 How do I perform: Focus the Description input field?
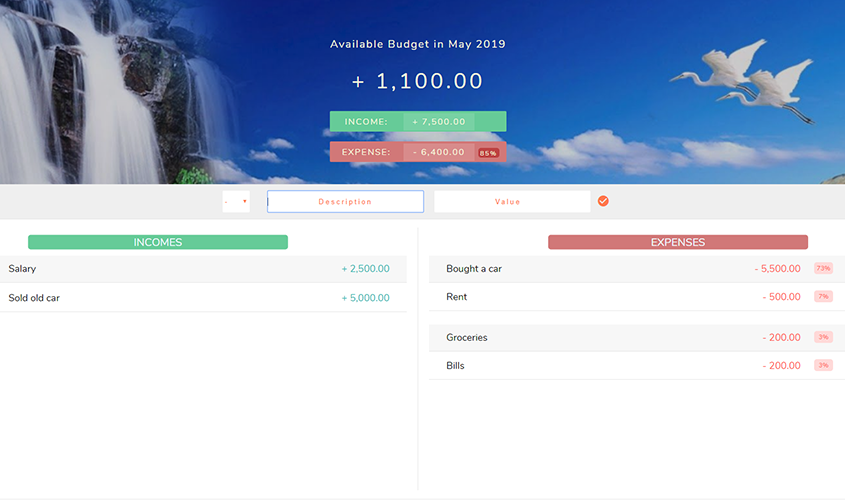click(x=345, y=202)
